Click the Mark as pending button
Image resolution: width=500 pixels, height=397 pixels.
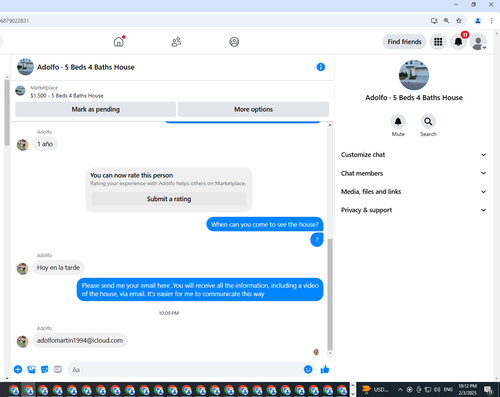click(95, 109)
